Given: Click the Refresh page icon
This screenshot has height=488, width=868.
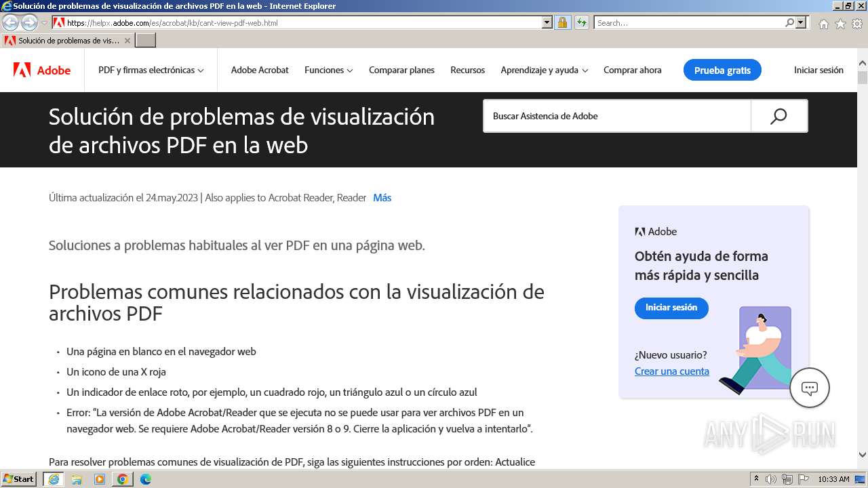Looking at the screenshot, I should click(x=581, y=23).
